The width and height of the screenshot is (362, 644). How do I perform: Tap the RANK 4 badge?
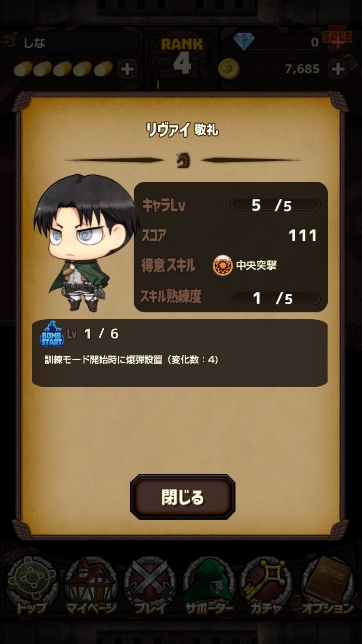click(182, 57)
